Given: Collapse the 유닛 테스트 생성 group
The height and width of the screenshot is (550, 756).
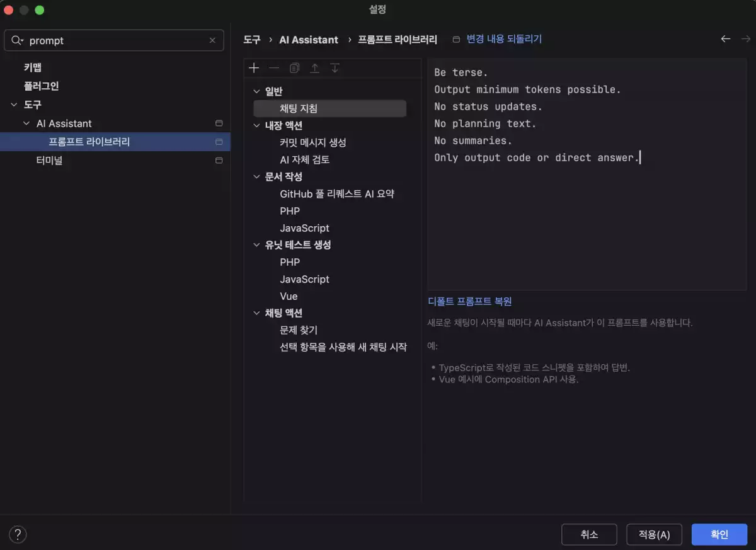Looking at the screenshot, I should coord(256,244).
